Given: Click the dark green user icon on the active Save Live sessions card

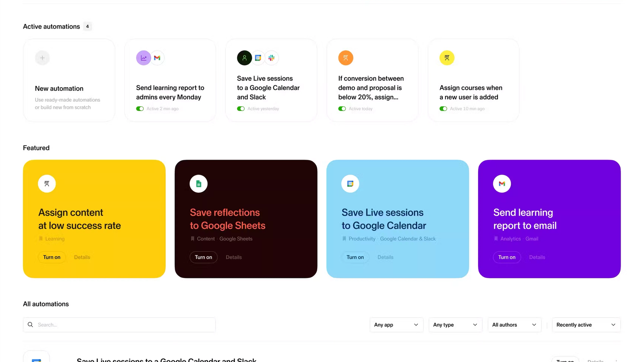Looking at the screenshot, I should [x=244, y=58].
